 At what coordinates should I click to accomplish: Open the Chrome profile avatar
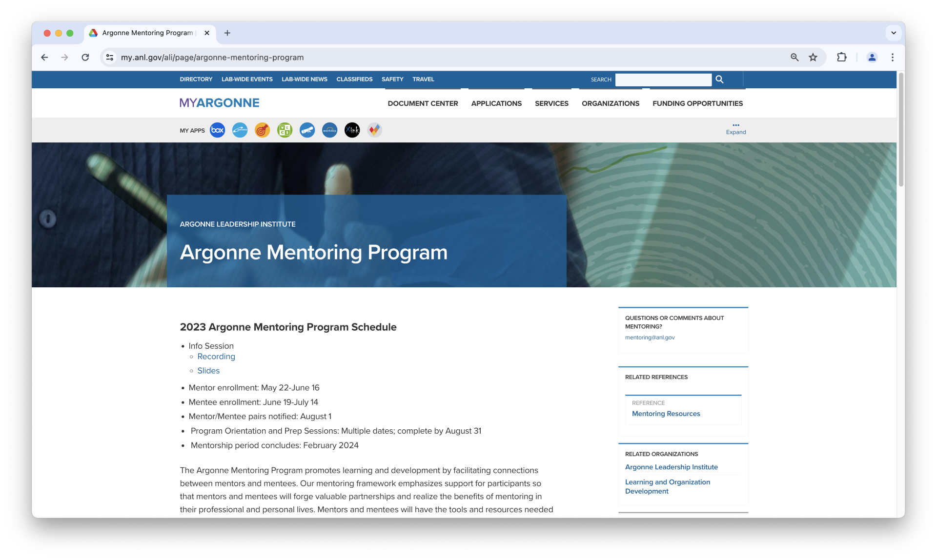point(872,58)
